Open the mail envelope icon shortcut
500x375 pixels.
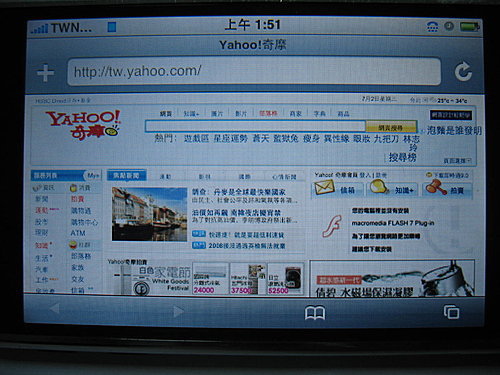(324, 188)
